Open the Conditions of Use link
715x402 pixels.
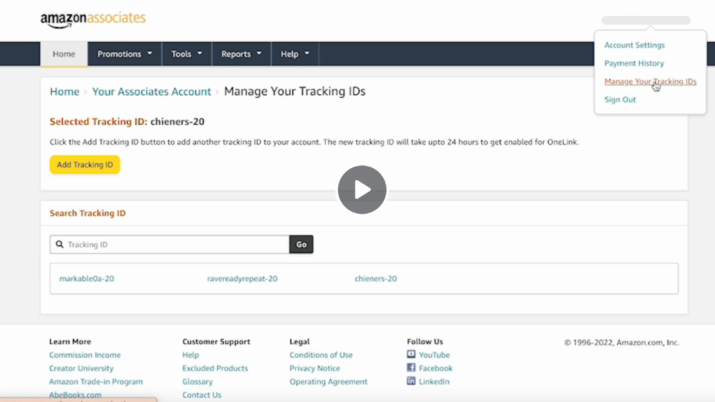(x=321, y=355)
